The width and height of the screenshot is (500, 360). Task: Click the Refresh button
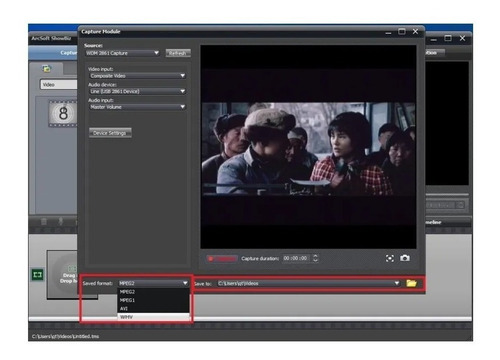pyautogui.click(x=178, y=53)
